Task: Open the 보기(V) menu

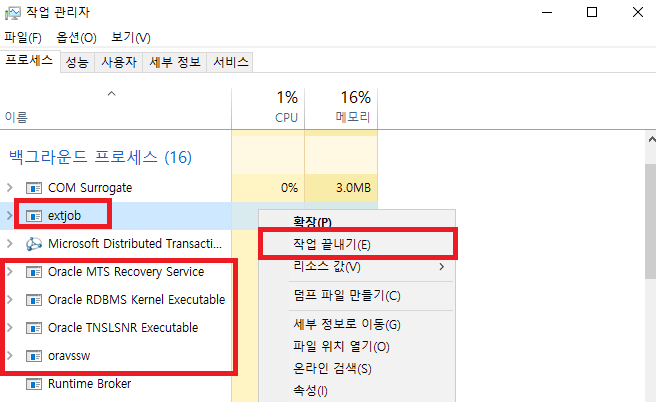Action: pos(131,38)
